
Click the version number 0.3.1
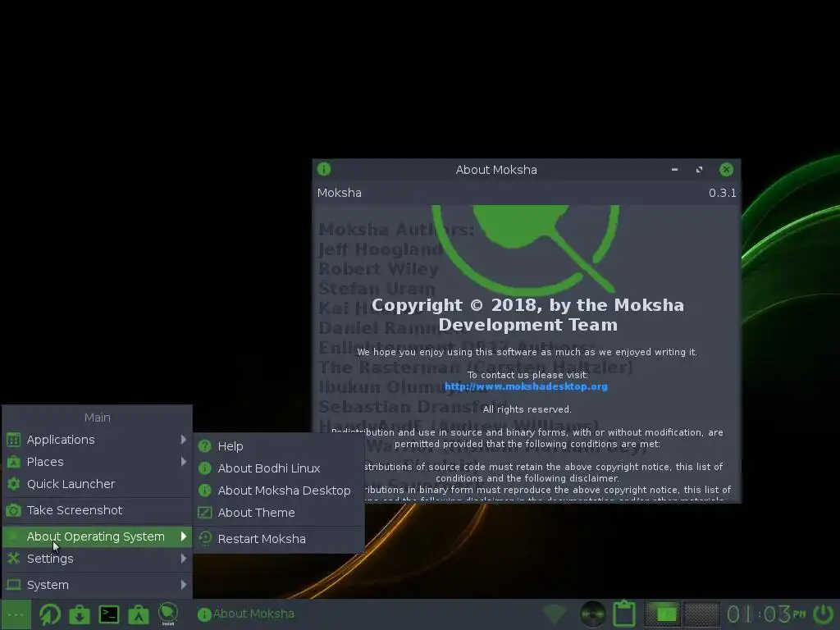(x=722, y=193)
